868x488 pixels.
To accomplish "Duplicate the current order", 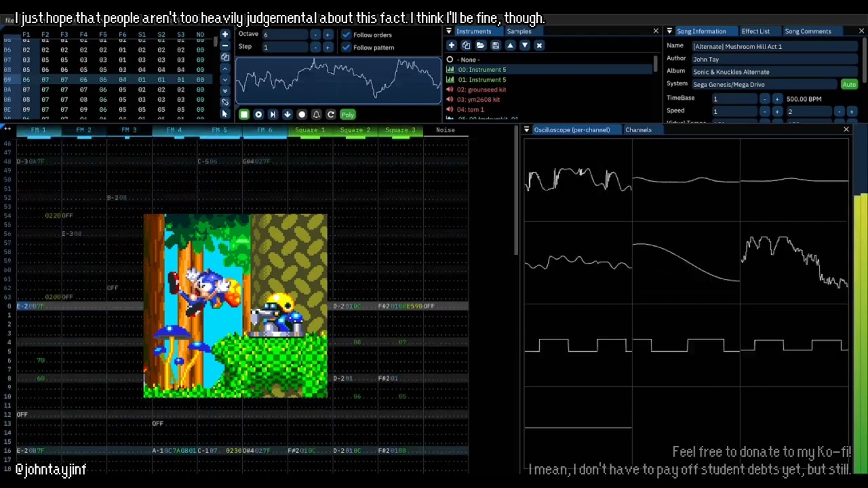I will point(225,57).
